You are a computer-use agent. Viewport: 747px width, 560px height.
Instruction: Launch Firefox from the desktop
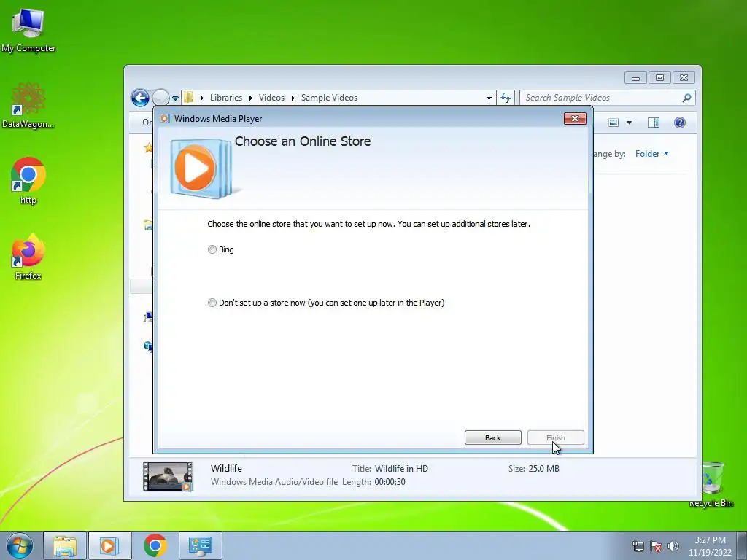(28, 257)
